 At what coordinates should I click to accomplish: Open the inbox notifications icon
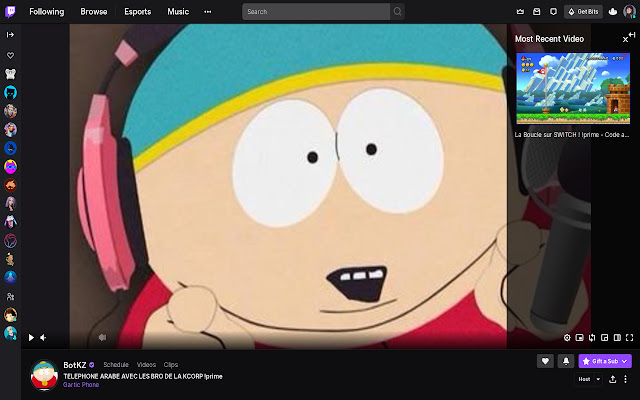click(537, 12)
